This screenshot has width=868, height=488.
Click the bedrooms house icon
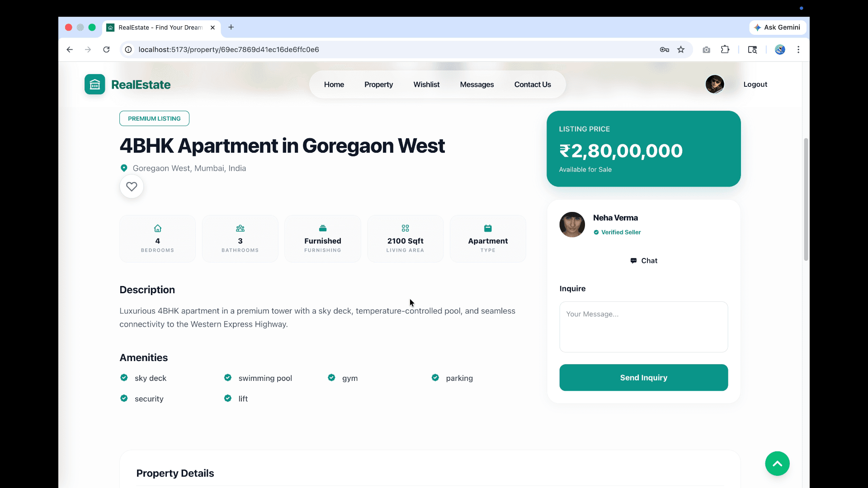pos(157,228)
